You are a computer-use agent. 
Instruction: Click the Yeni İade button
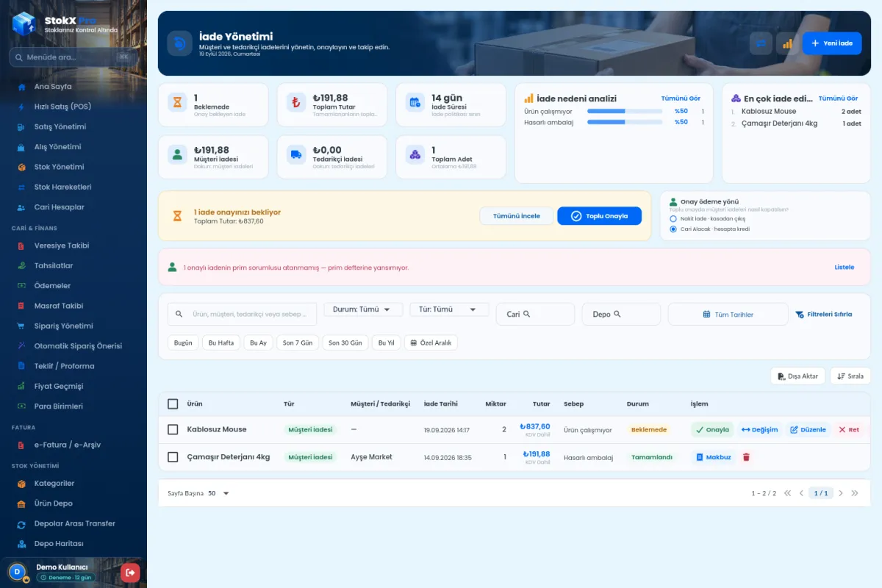(x=832, y=43)
